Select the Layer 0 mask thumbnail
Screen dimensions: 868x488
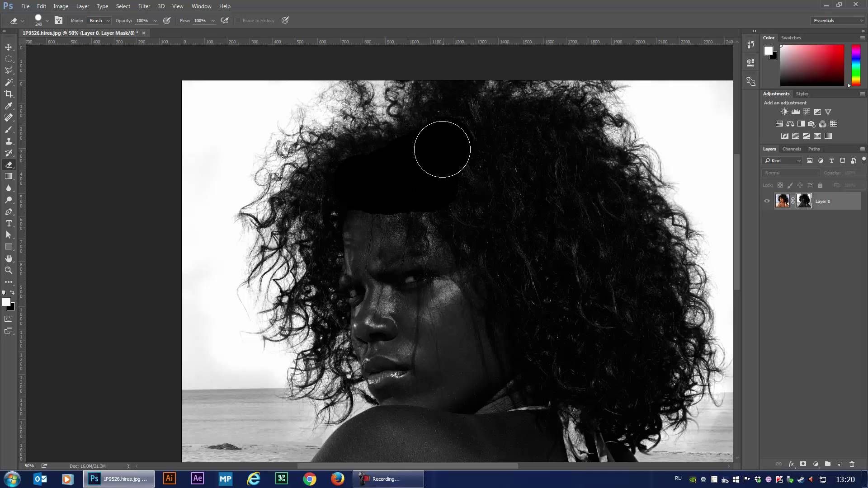pos(803,201)
